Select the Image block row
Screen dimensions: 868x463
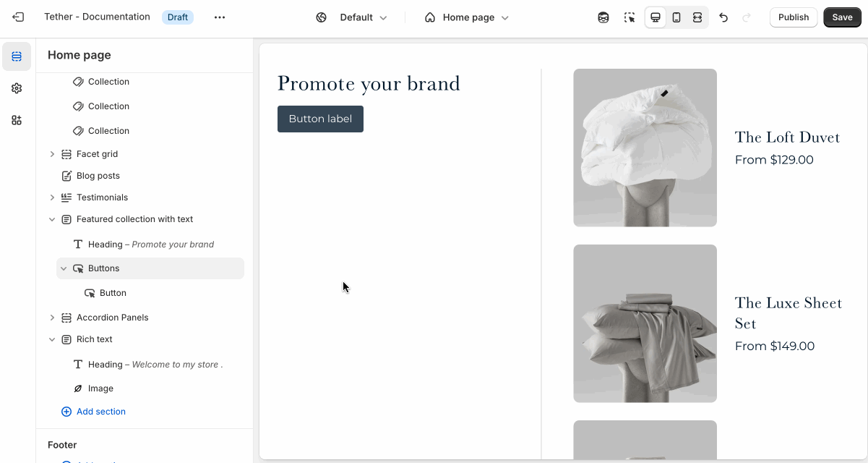coord(150,388)
